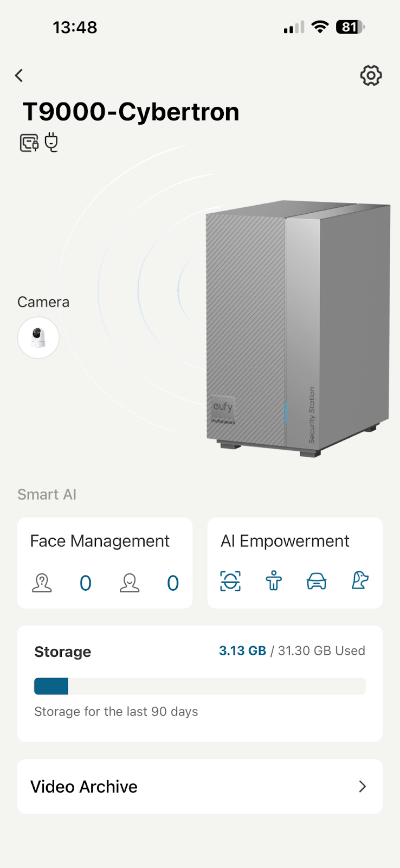Image resolution: width=400 pixels, height=868 pixels.
Task: Tap the battery indicator in status bar
Action: [350, 27]
